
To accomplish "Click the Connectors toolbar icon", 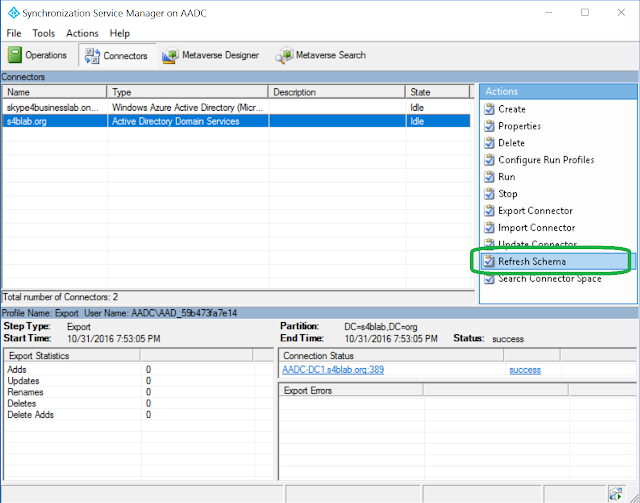I will click(92, 56).
